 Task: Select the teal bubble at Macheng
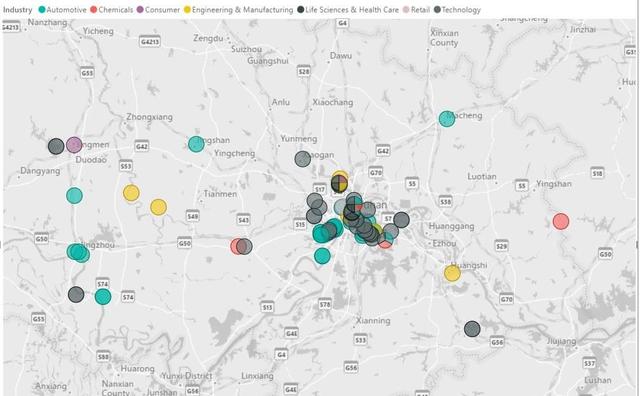447,119
